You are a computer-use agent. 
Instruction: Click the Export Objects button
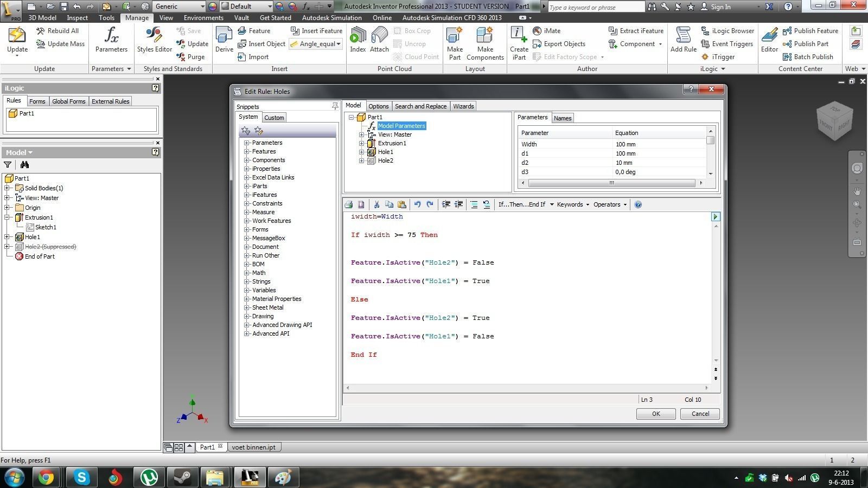click(x=559, y=44)
